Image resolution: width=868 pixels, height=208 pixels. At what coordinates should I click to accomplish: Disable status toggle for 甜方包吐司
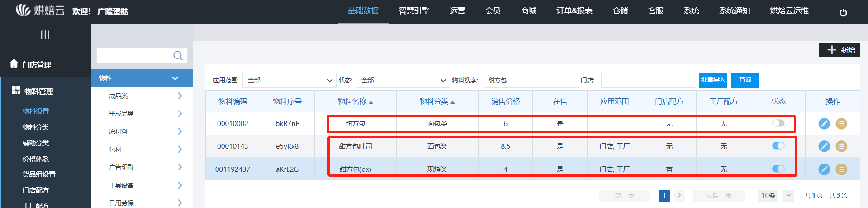pyautogui.click(x=778, y=146)
